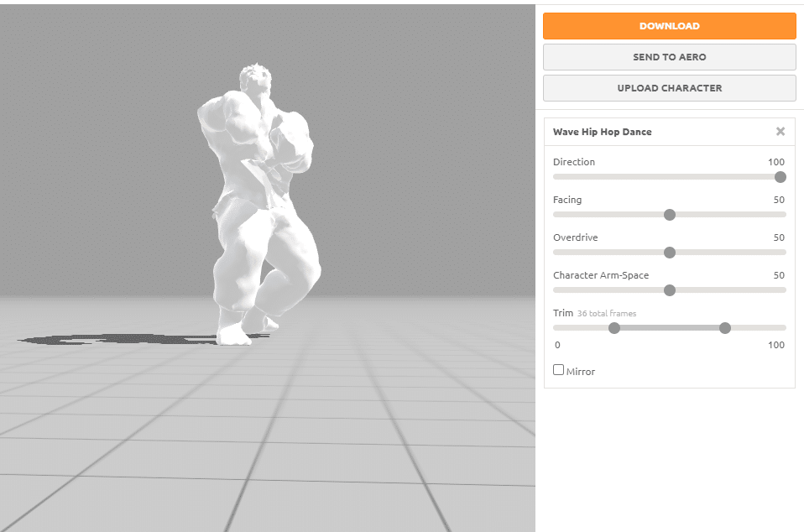Open the Upload Character option

click(669, 88)
